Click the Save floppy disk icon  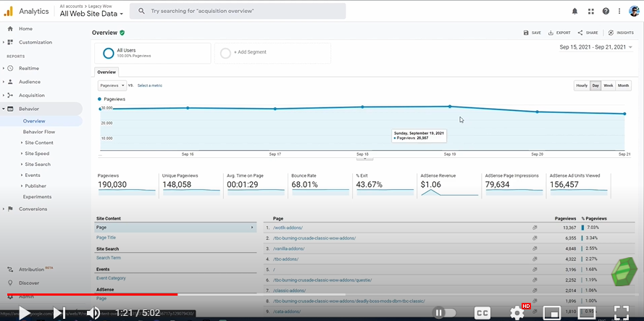pyautogui.click(x=526, y=33)
